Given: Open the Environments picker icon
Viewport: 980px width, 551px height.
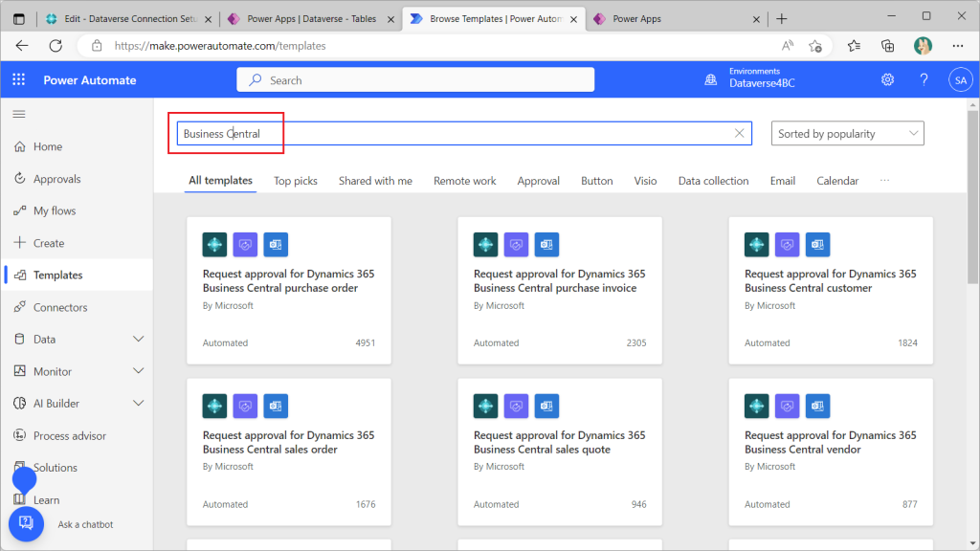Looking at the screenshot, I should [711, 80].
